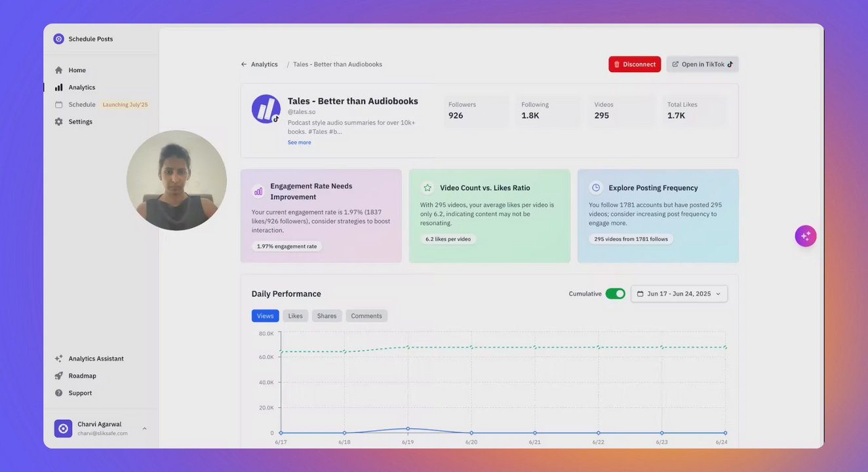Image resolution: width=868 pixels, height=472 pixels.
Task: Click the @tales.so handle
Action: [302, 112]
